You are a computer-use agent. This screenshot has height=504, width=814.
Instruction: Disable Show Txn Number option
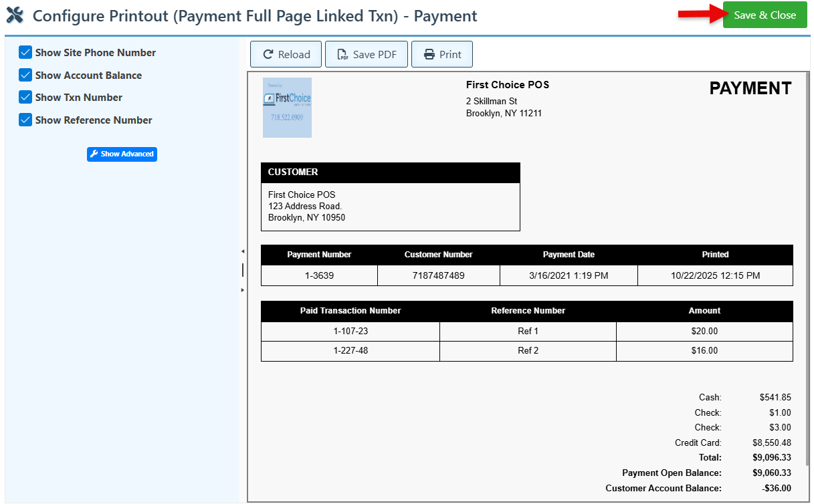click(26, 98)
